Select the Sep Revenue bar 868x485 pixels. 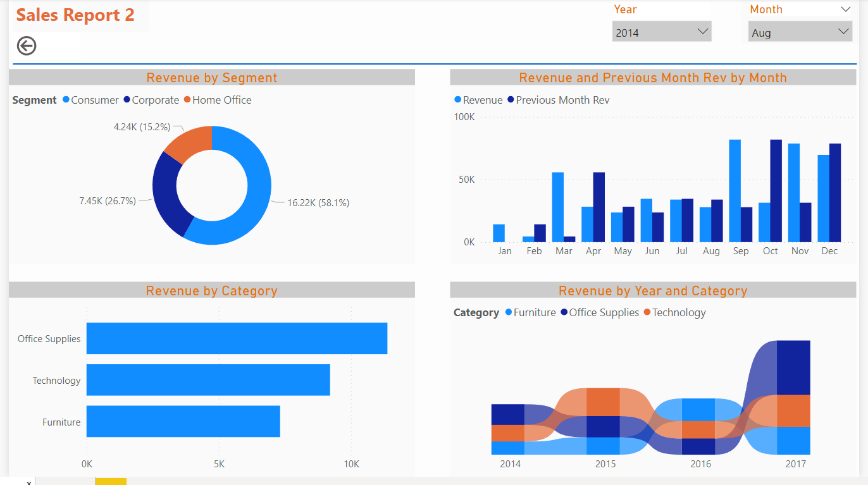click(x=735, y=191)
